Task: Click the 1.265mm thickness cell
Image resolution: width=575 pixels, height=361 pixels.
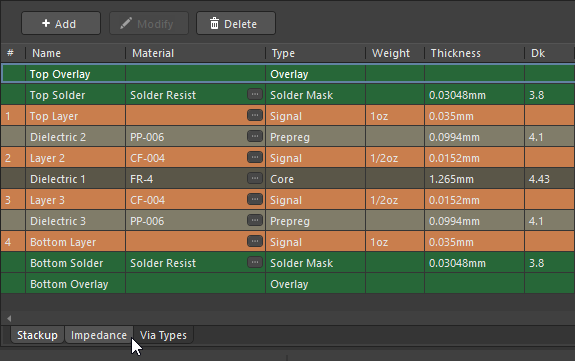Action: pyautogui.click(x=475, y=179)
